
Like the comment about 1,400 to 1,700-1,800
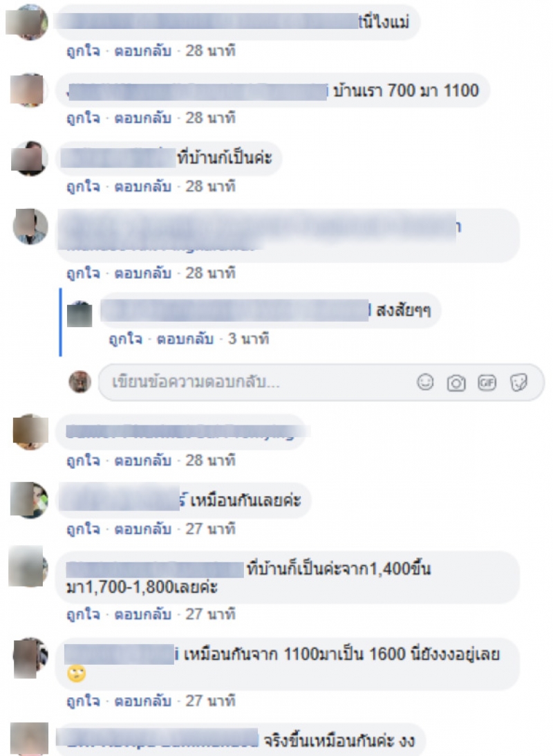click(83, 614)
